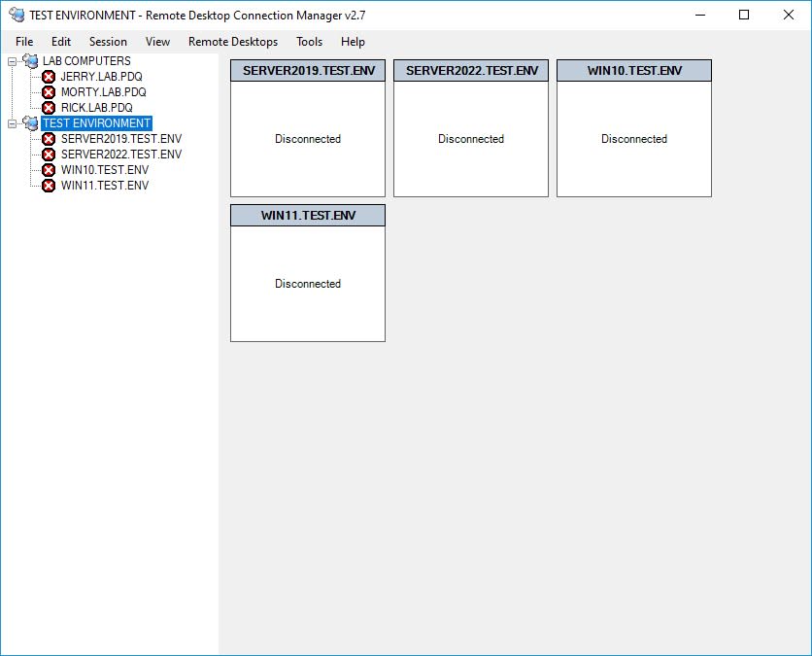Click the status icon for WIN10.TEST.ENV in tree
The image size is (812, 656).
click(49, 170)
